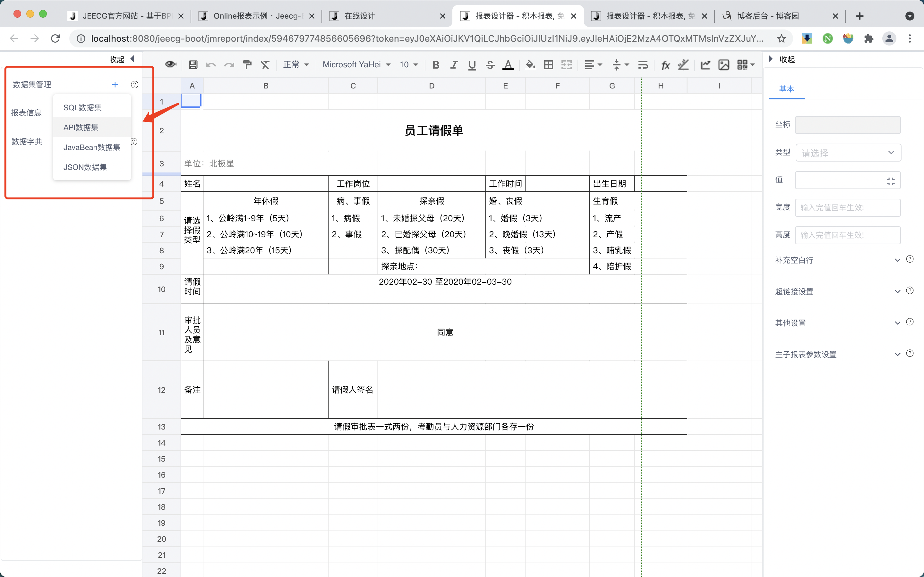The width and height of the screenshot is (924, 577).
Task: Click the preview eye icon in toolbar
Action: pos(170,64)
